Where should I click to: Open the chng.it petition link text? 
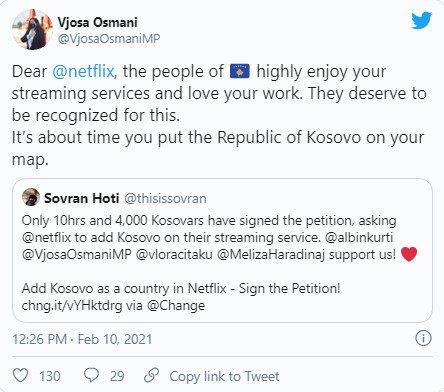[x=72, y=305]
